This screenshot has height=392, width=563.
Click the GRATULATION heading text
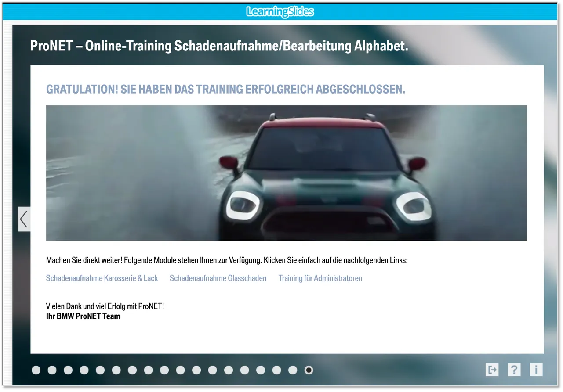pos(225,90)
